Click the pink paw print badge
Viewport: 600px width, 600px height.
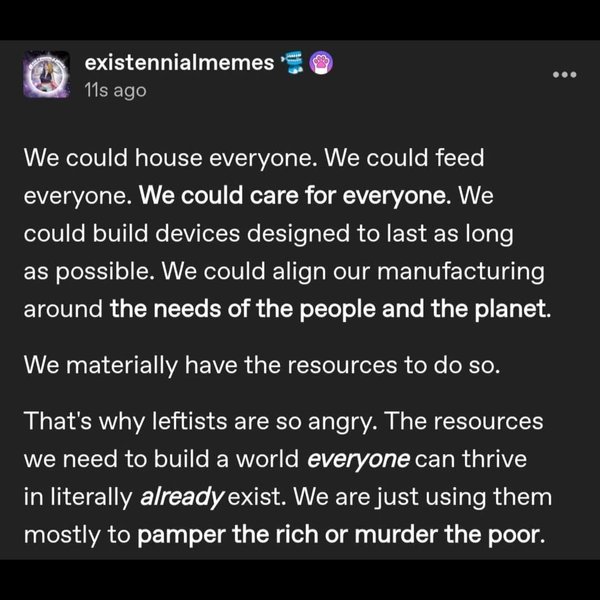(x=321, y=62)
